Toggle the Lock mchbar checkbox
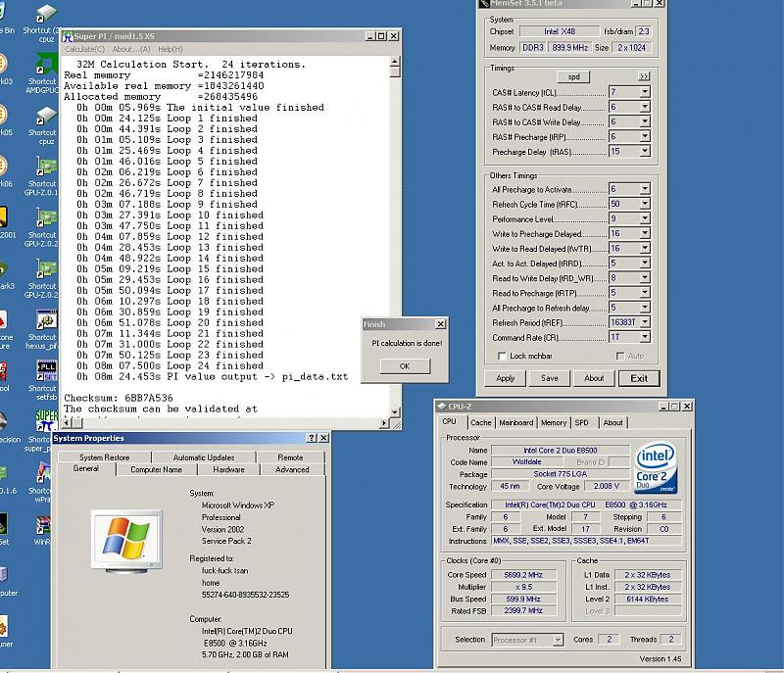The image size is (784, 673). click(x=502, y=357)
